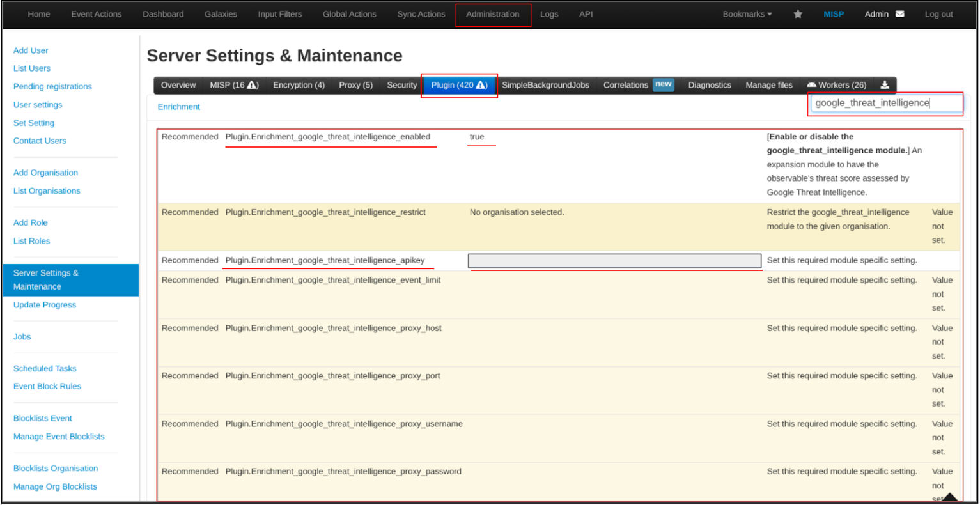Viewport: 980px width, 505px height.
Task: Click the Admin profile link
Action: tap(876, 14)
